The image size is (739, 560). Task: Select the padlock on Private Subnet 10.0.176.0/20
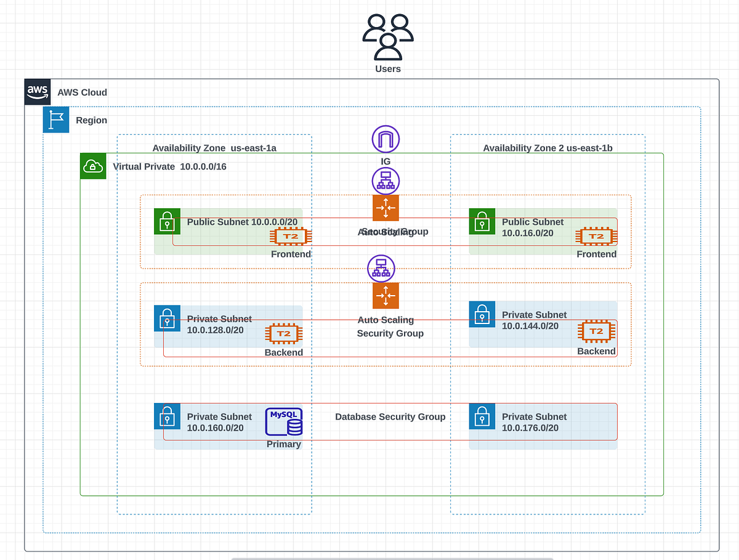pyautogui.click(x=482, y=416)
